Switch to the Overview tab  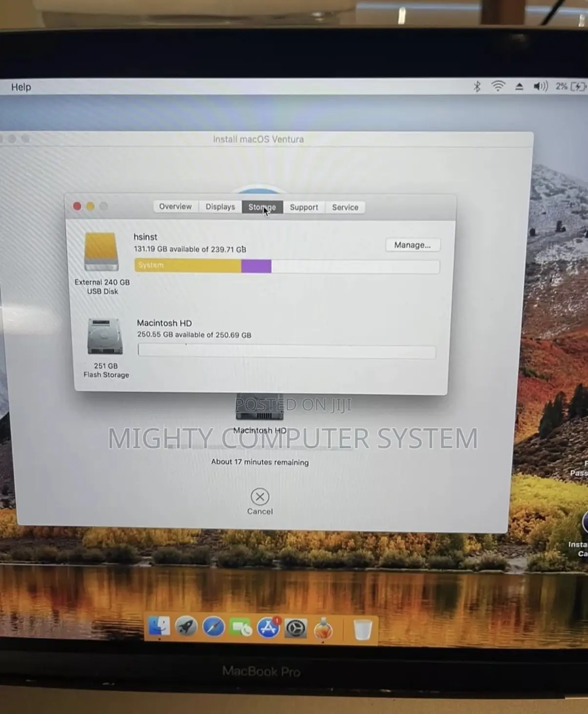(176, 207)
